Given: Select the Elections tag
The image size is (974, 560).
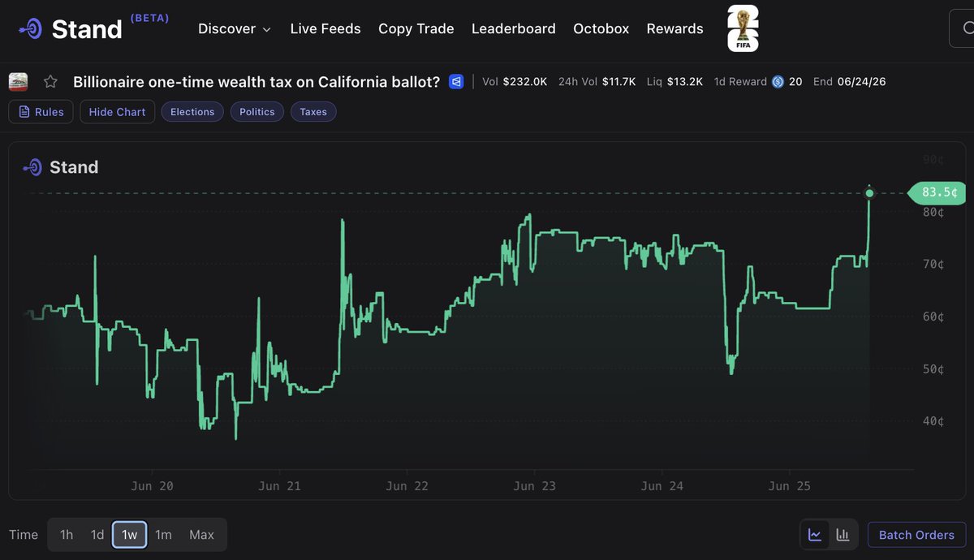Looking at the screenshot, I should click(192, 112).
